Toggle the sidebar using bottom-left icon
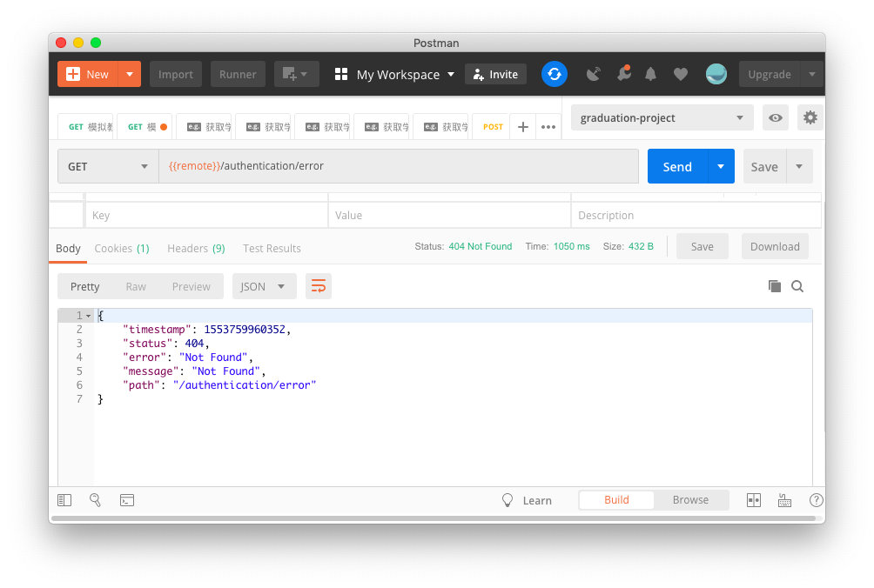 pos(64,500)
